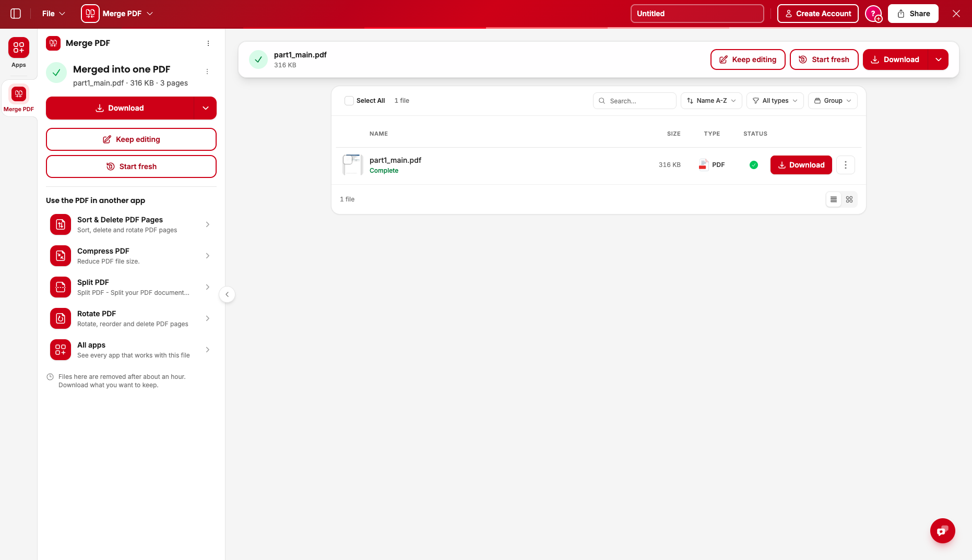Expand sidebar Download options arrow
The height and width of the screenshot is (560, 972).
pyautogui.click(x=206, y=108)
